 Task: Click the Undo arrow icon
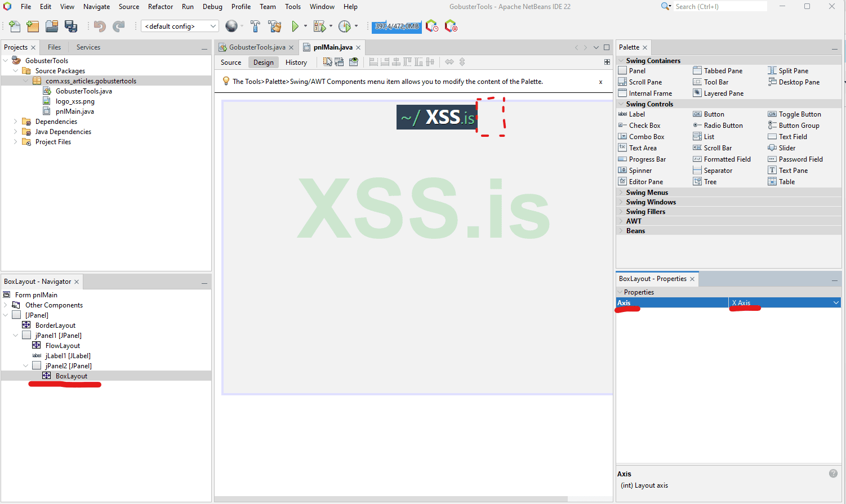click(100, 26)
